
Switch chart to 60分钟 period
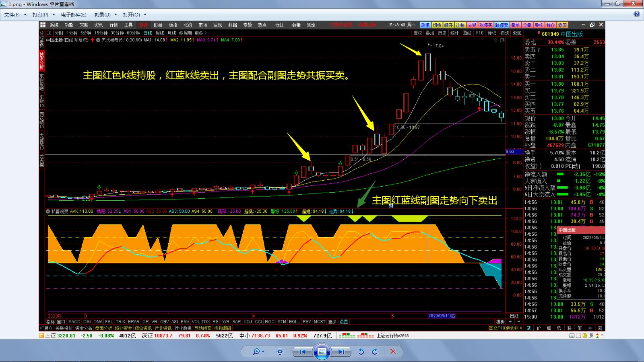pos(133,33)
